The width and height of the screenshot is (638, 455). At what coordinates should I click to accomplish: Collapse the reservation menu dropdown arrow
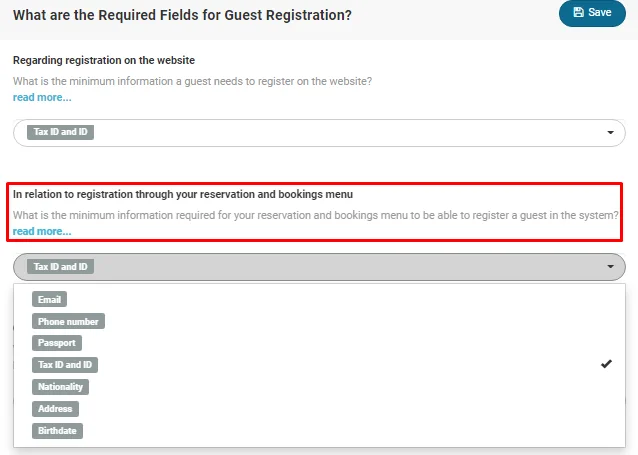pyautogui.click(x=610, y=267)
